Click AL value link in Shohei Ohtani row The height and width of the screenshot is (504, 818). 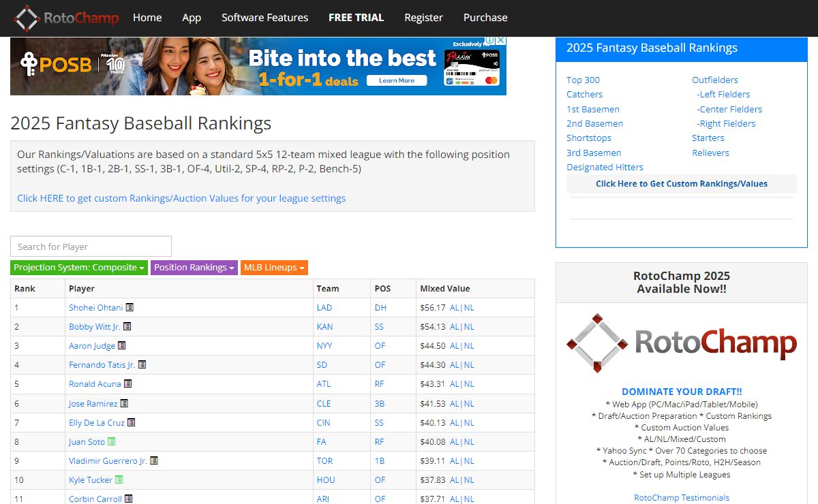tap(455, 308)
